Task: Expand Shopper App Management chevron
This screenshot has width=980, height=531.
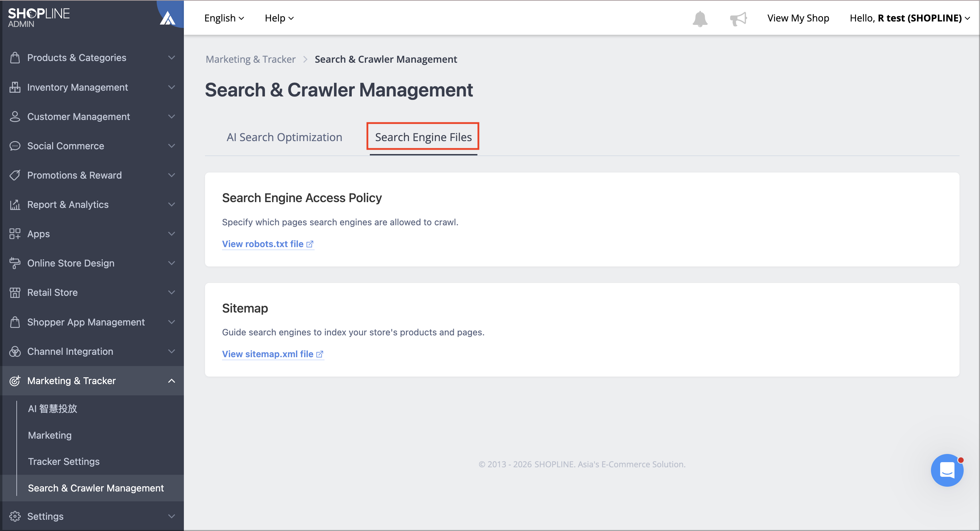Action: click(x=172, y=322)
